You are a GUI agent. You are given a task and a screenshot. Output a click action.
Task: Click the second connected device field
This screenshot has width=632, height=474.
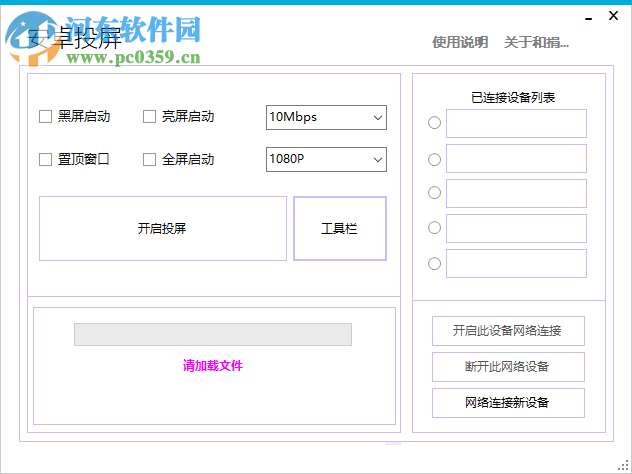click(x=516, y=158)
